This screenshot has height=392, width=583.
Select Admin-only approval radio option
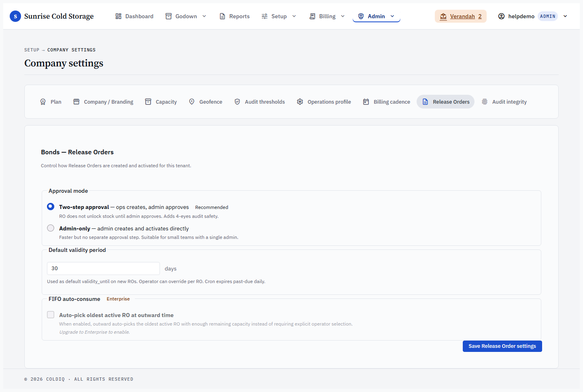coord(51,228)
